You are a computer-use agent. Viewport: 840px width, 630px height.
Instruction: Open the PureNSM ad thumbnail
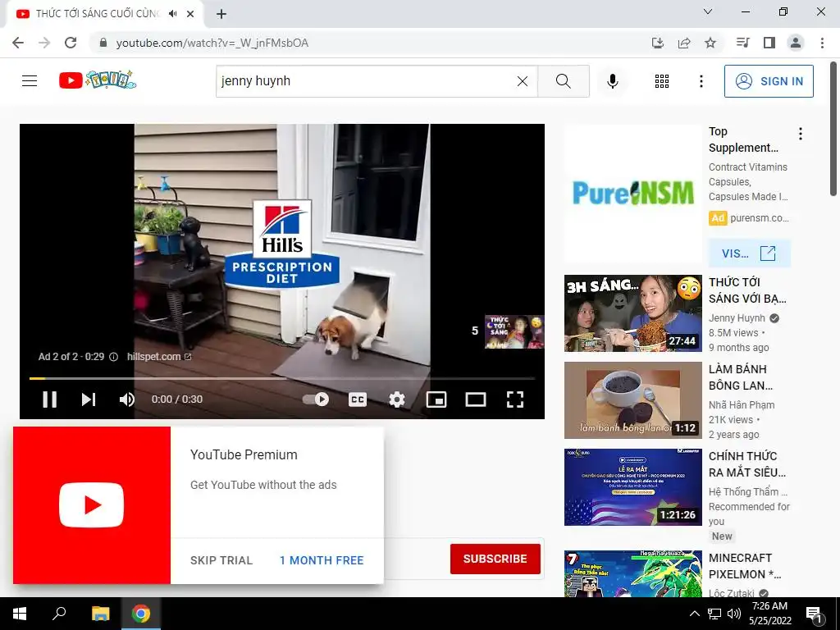(x=632, y=194)
